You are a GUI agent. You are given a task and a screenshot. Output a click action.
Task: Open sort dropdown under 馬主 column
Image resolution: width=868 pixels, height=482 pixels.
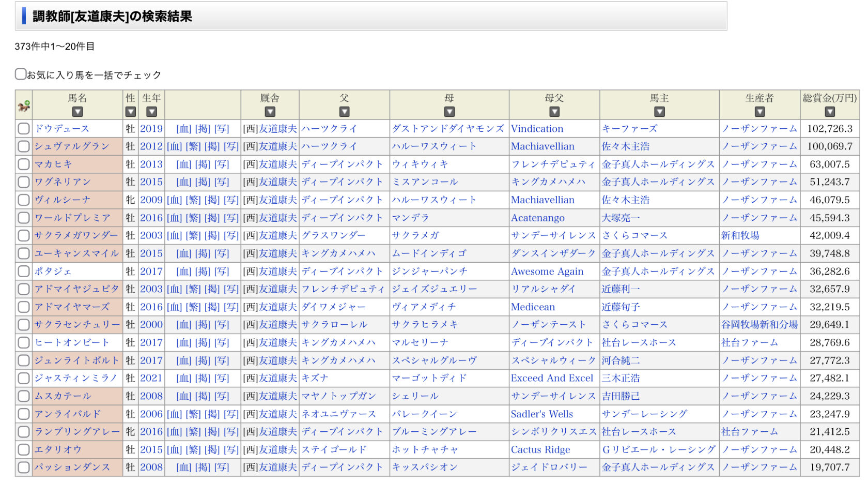[659, 112]
